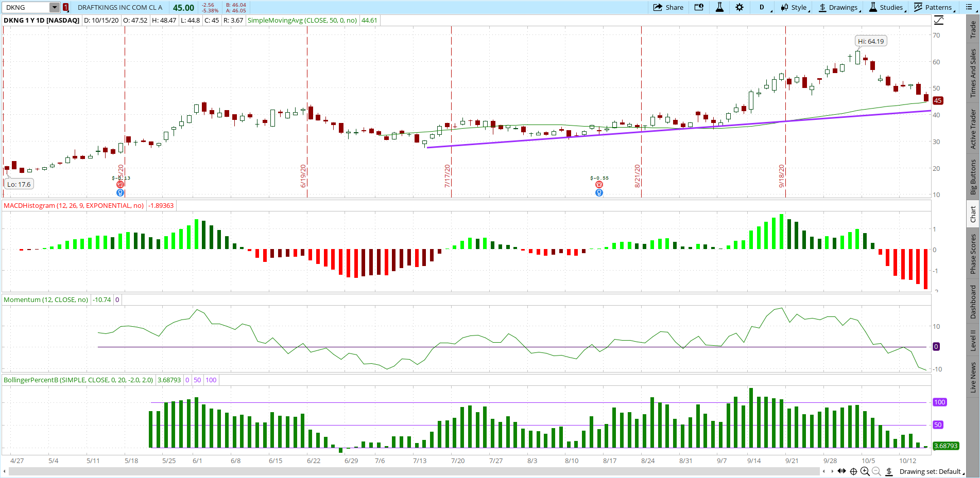The image size is (980, 478).
Task: Click the horizontal scrollbar left arrow at the bottom
Action: (x=5, y=471)
